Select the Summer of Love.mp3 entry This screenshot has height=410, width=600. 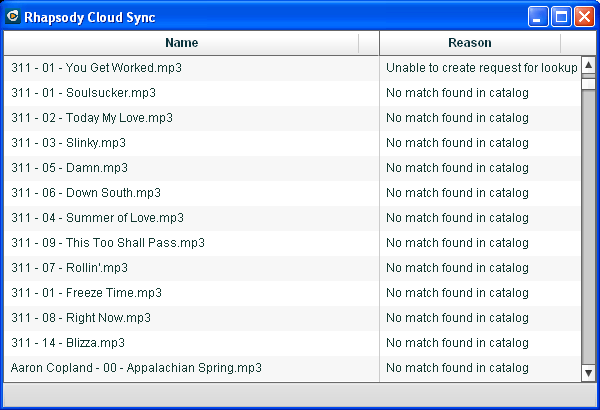(97, 218)
